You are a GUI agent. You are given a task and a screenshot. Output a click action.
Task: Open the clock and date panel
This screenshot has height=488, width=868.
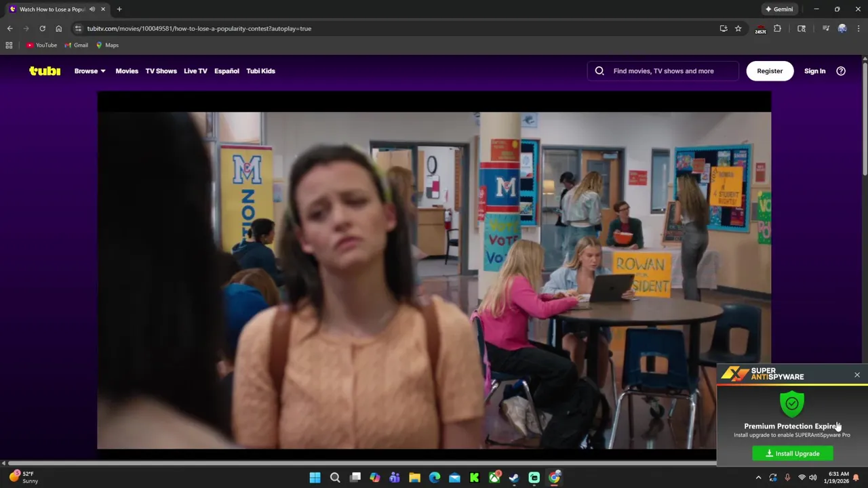click(838, 478)
